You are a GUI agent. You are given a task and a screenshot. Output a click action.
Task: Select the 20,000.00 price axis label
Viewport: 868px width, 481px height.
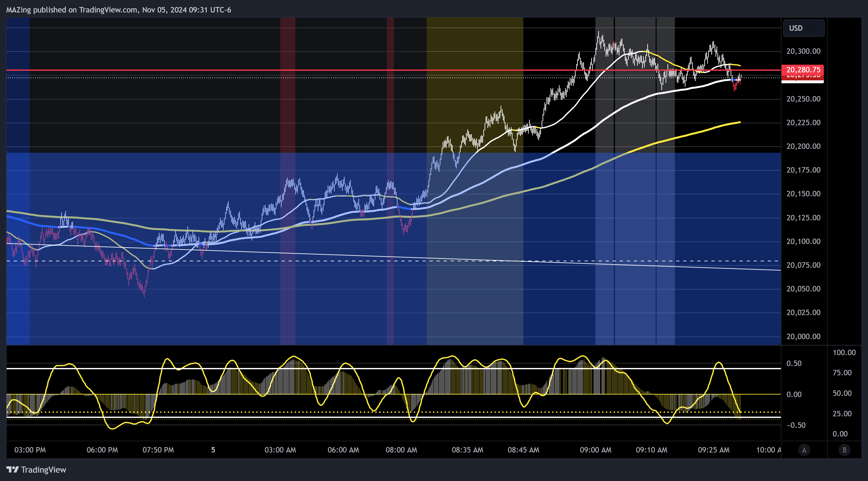click(803, 337)
